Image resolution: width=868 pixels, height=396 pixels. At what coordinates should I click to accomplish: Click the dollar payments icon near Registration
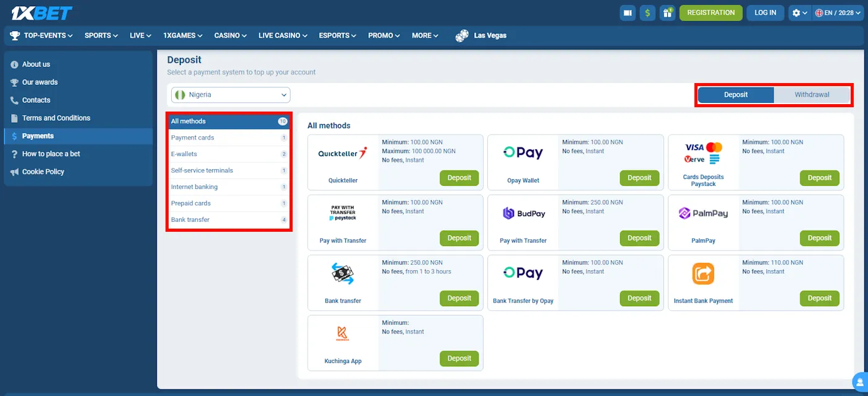(647, 12)
